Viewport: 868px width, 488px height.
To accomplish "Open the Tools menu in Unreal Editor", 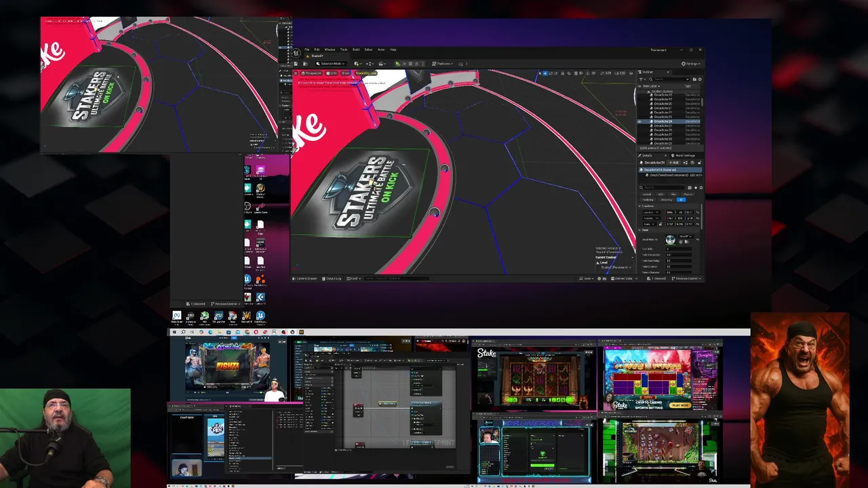I will (344, 49).
